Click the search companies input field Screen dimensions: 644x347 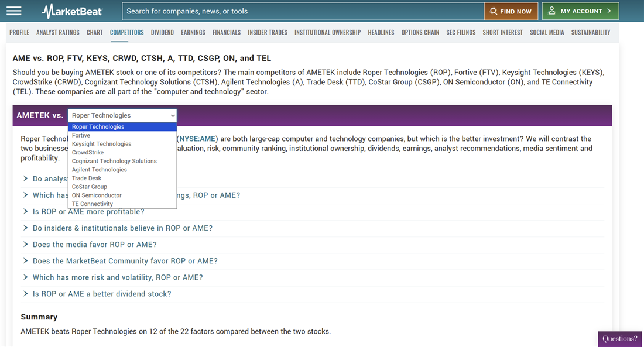(x=303, y=11)
